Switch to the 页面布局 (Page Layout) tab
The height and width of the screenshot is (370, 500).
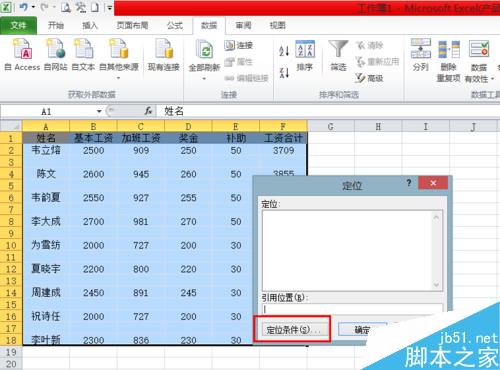pos(132,25)
